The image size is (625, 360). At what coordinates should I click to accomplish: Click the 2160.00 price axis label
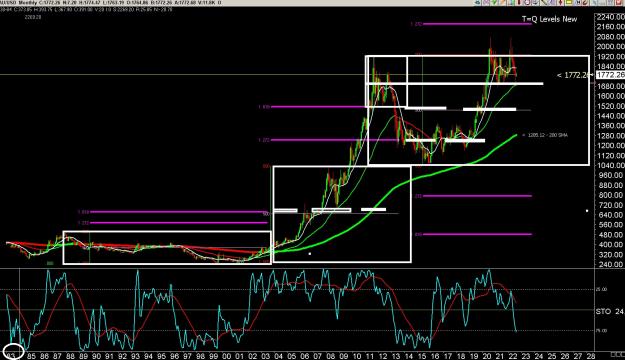click(611, 27)
